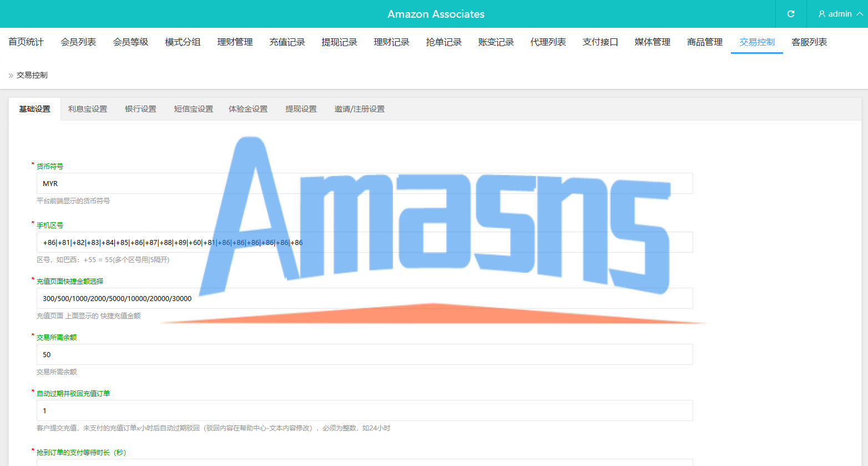Viewport: 868px width, 466px height.
Task: Open 会员等级 menu item
Action: click(130, 42)
